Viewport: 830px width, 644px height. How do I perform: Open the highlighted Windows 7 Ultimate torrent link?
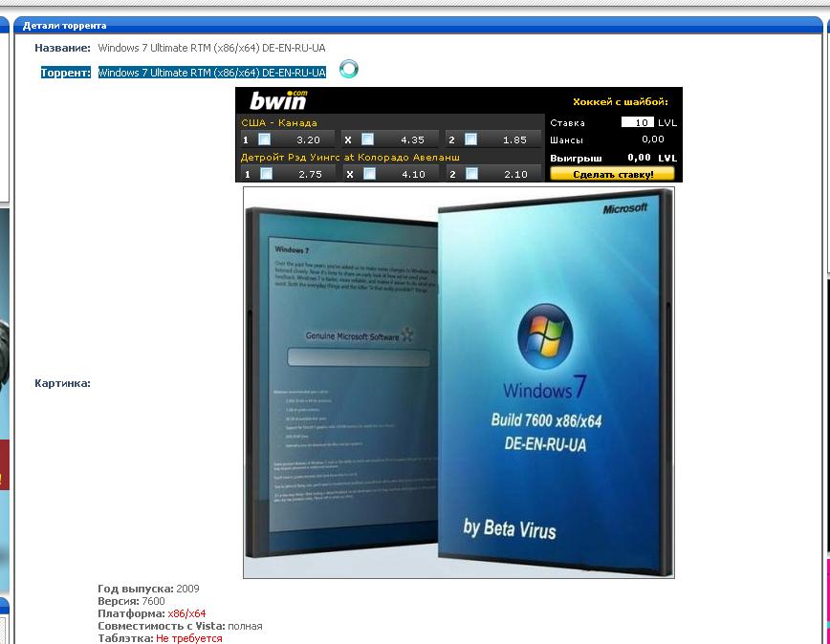pos(211,73)
